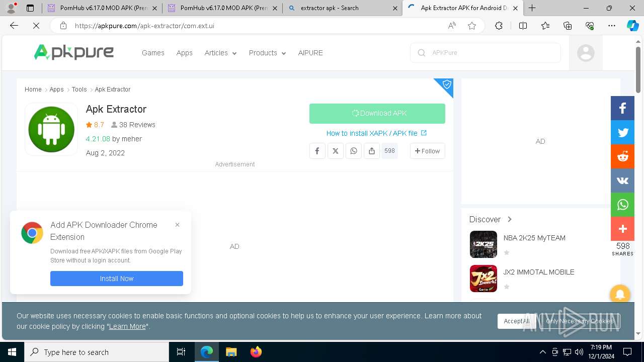Viewport: 644px width, 362px height.
Task: Click the browser address bar URL
Action: coord(145,26)
